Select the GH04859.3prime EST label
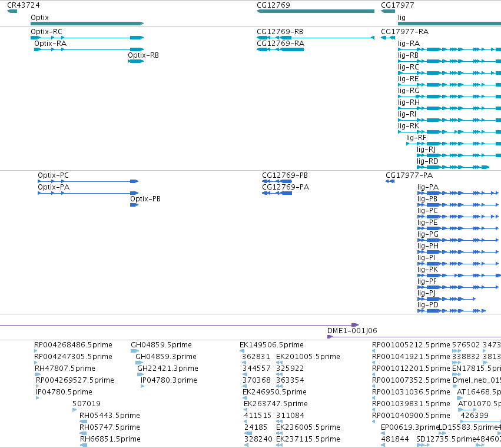501x448 pixels. point(166,357)
